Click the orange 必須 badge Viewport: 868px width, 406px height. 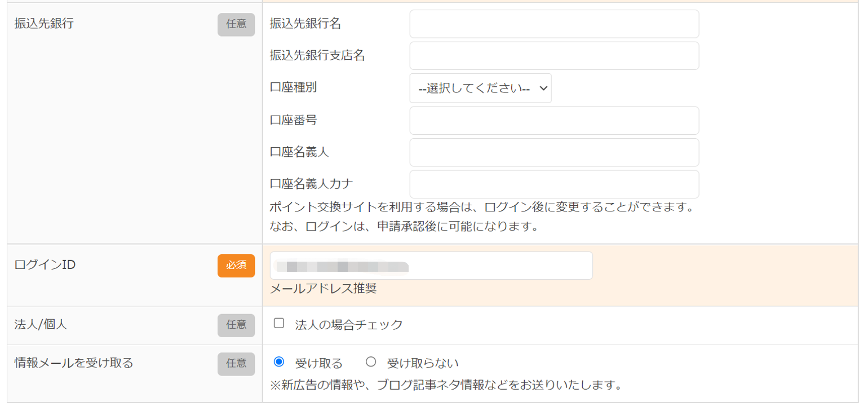236,266
